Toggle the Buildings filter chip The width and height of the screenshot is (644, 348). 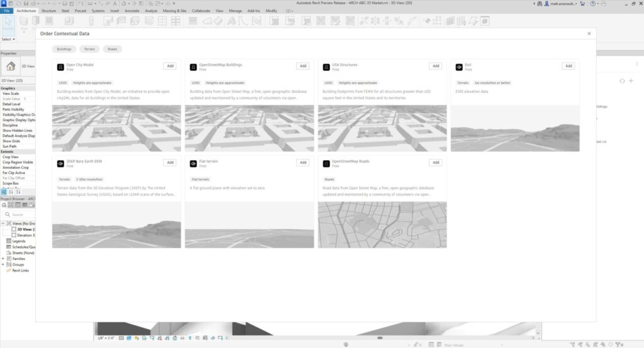[x=64, y=49]
